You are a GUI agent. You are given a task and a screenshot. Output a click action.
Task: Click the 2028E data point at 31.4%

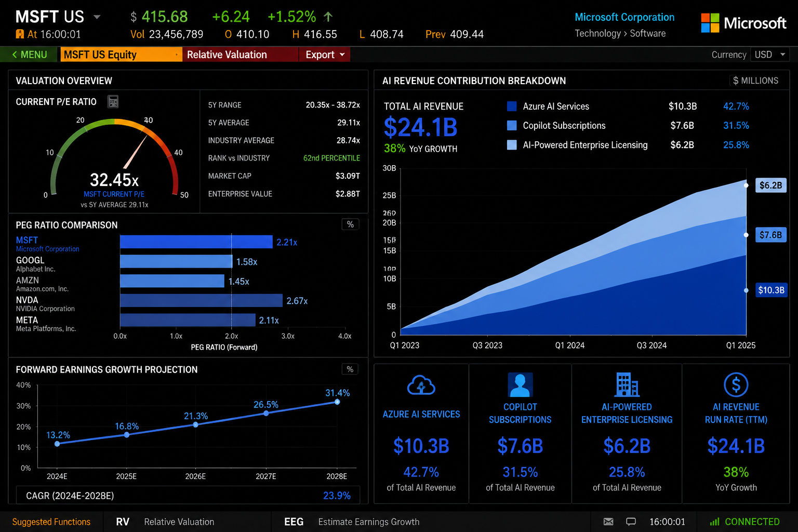337,402
